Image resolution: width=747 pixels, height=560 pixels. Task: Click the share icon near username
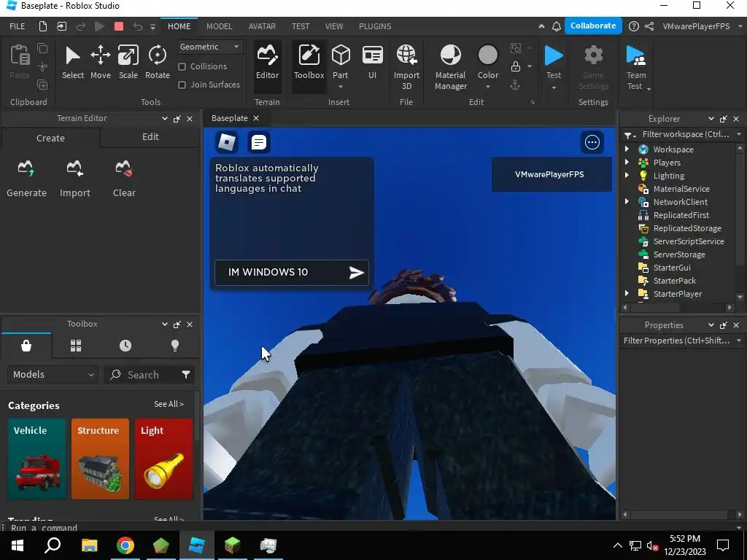tap(649, 26)
